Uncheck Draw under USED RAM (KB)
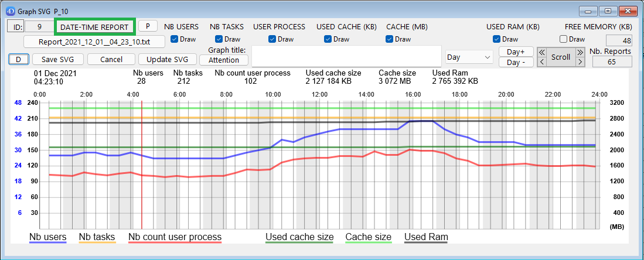Viewport: 644px width, 260px height. pos(497,39)
